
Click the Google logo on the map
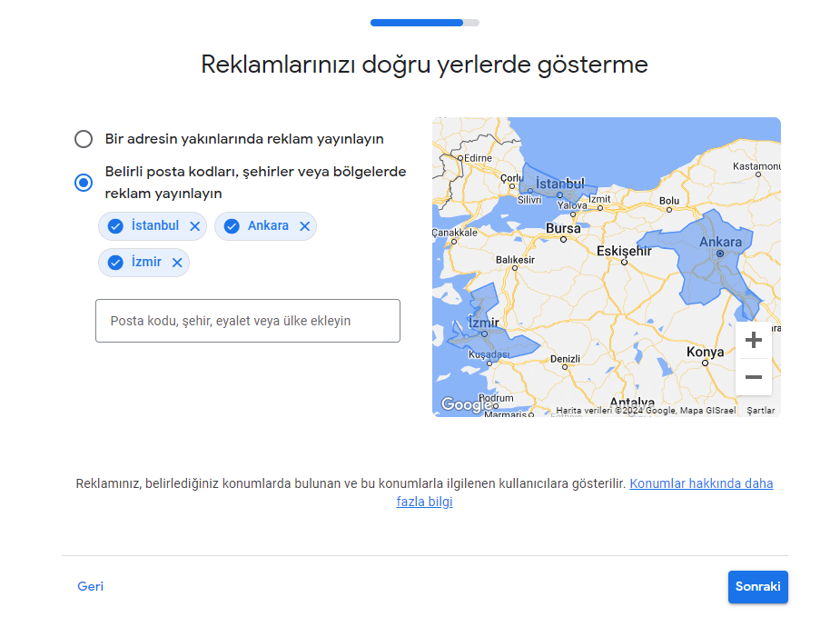click(465, 404)
